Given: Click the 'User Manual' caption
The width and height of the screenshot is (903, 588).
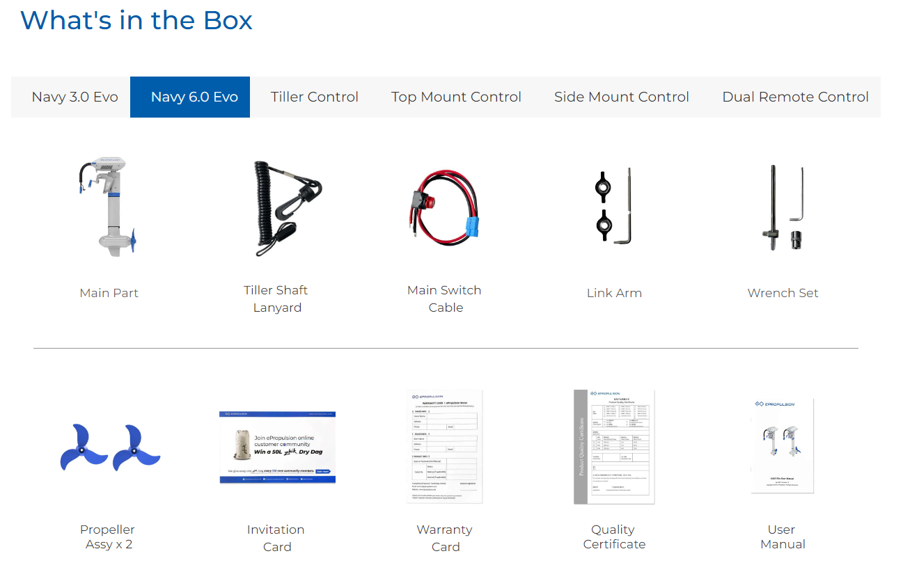Looking at the screenshot, I should coord(783,537).
